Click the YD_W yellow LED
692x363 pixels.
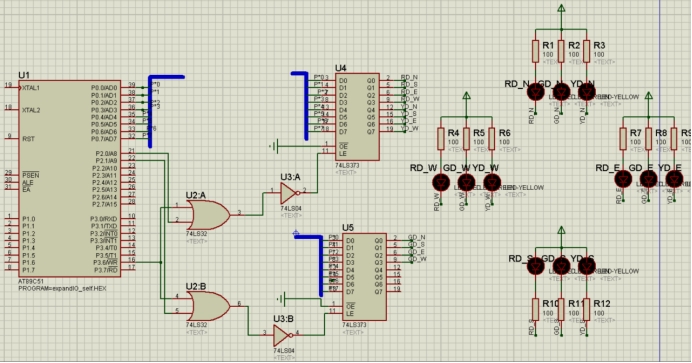tap(492, 182)
